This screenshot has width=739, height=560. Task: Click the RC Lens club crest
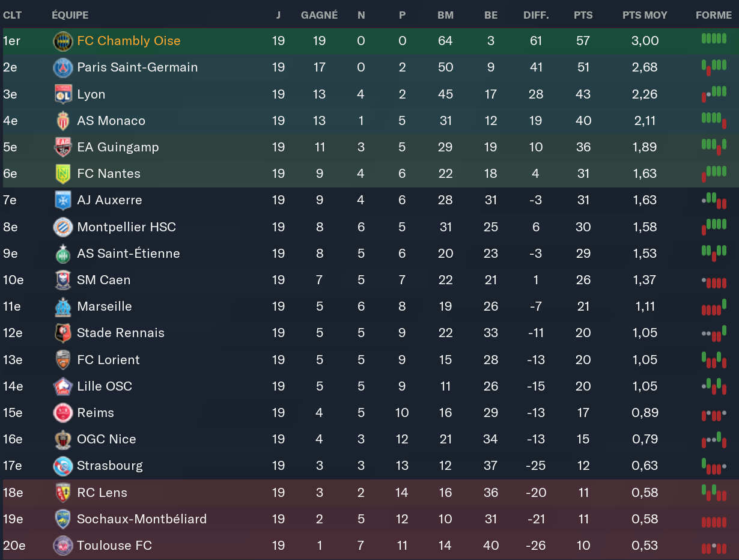click(x=62, y=493)
